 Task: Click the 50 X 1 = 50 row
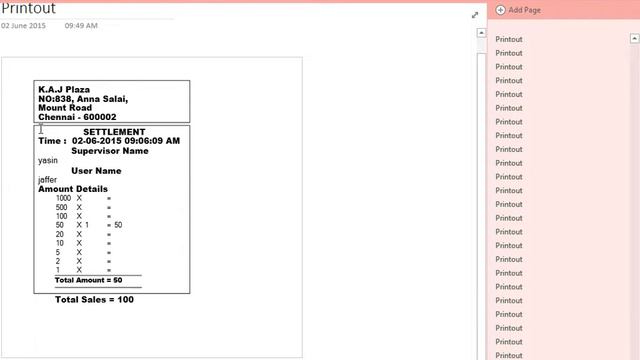(x=89, y=225)
